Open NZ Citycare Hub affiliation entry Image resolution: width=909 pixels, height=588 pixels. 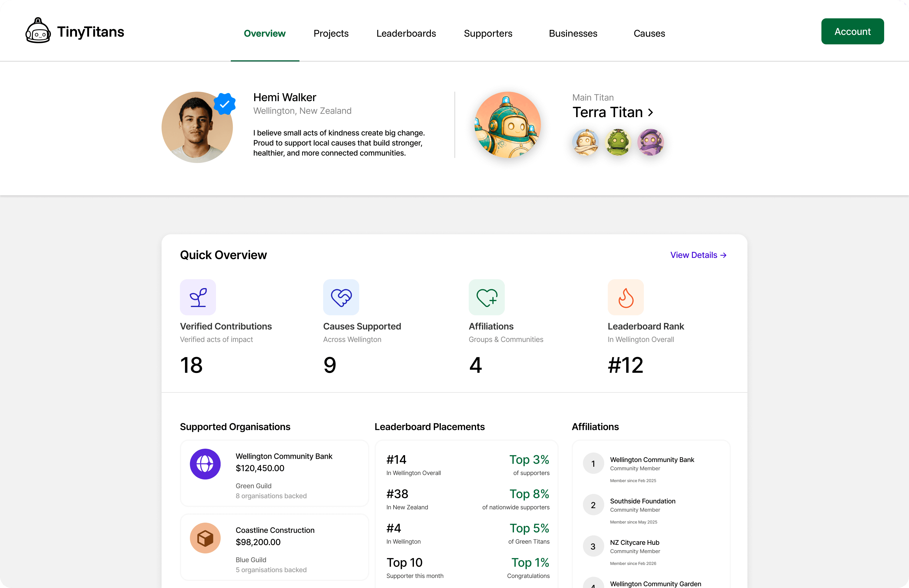pyautogui.click(x=650, y=551)
